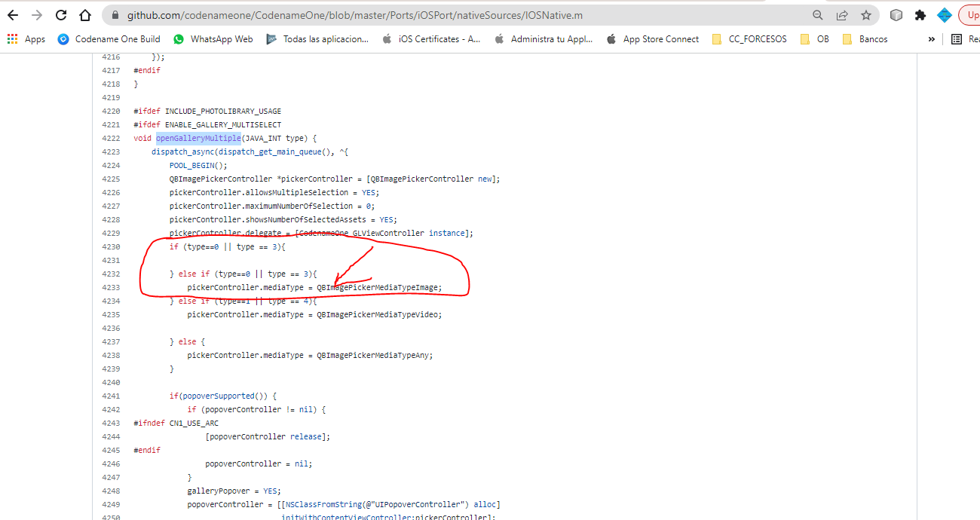980x520 pixels.
Task: Open Administra tu Apple bookmark
Action: 544,39
